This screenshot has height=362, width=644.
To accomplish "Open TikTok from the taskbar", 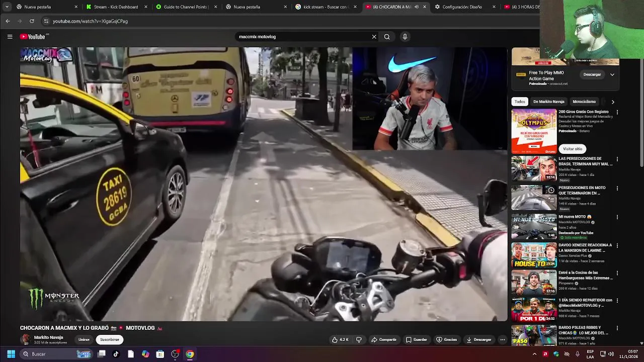I will point(116,354).
